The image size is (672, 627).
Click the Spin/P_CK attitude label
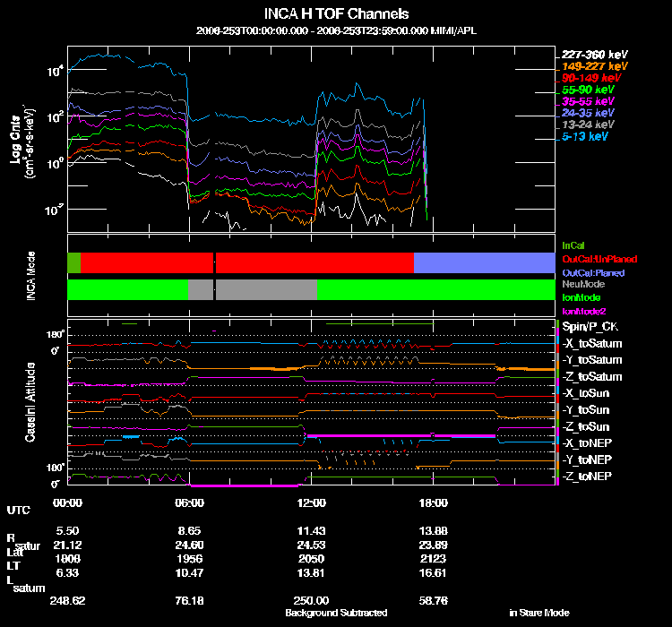[590, 327]
